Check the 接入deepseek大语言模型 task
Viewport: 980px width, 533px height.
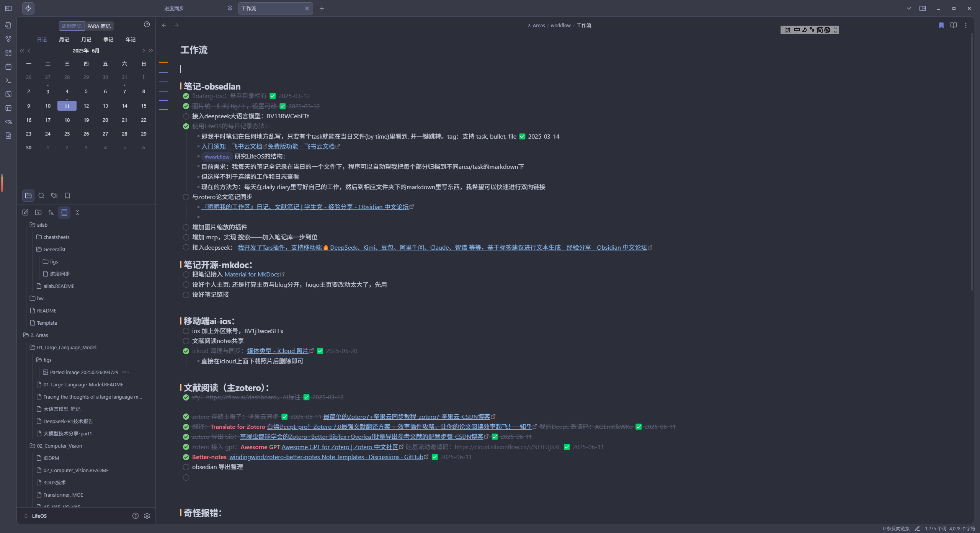coord(186,116)
